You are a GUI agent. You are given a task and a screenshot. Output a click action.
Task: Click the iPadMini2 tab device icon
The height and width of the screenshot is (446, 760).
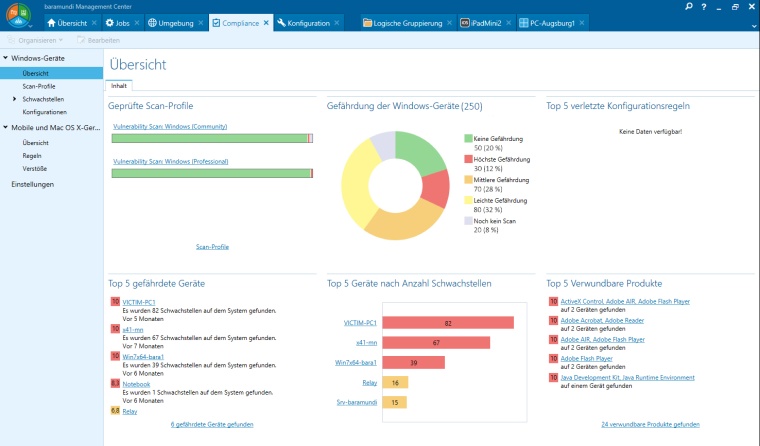coord(466,23)
